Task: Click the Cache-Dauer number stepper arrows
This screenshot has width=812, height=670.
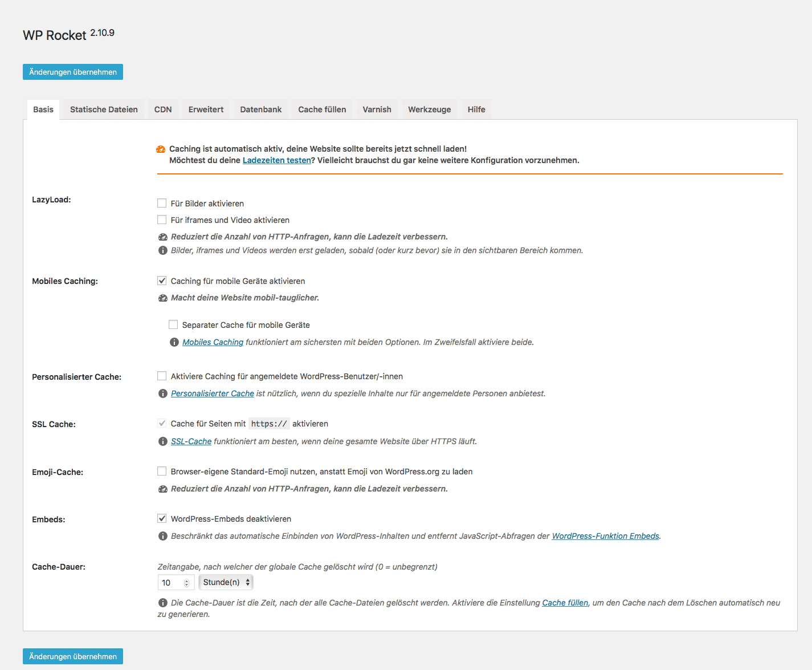Action: (x=186, y=583)
